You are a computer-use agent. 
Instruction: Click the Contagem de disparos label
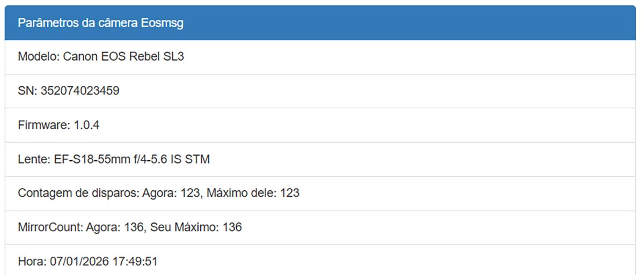click(79, 193)
